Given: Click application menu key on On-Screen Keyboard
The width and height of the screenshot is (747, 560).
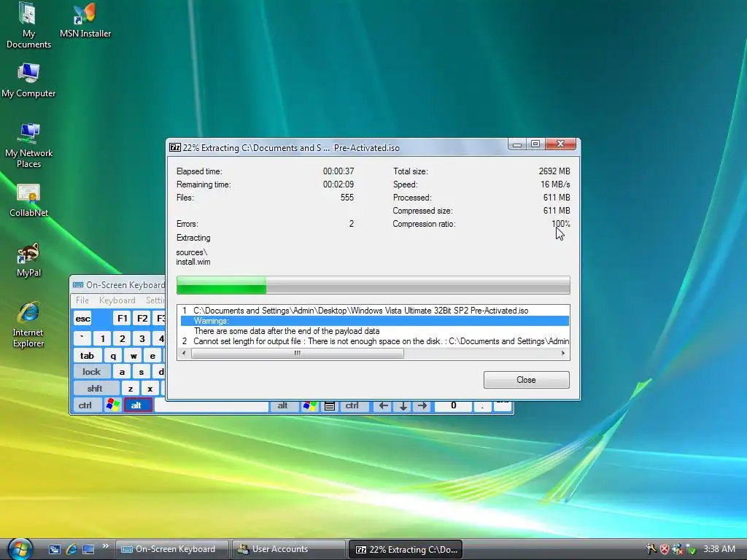Looking at the screenshot, I should 329,405.
